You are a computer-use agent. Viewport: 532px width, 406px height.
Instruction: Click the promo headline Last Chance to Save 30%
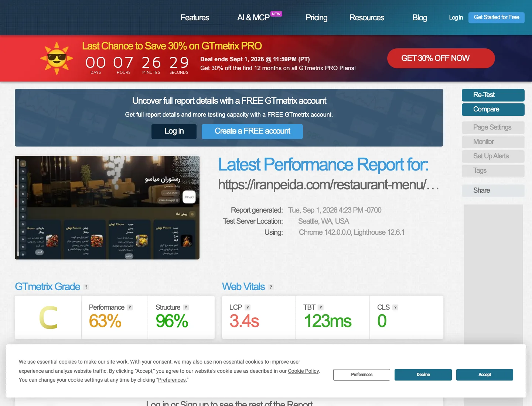click(172, 46)
